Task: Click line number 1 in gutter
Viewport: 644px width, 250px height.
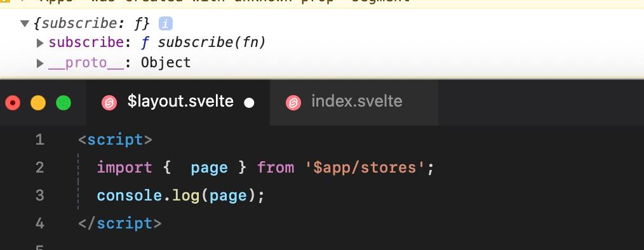Action: [x=39, y=140]
